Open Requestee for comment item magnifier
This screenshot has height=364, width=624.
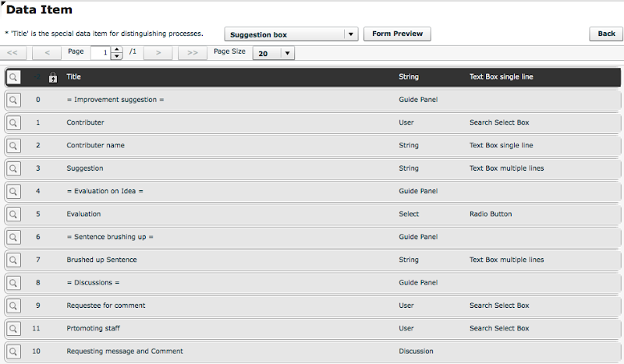(14, 306)
